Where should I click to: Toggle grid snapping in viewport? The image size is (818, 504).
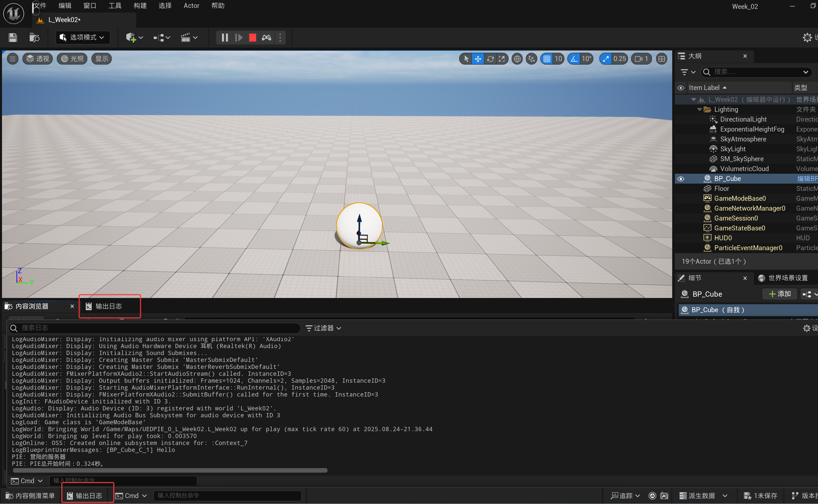[x=547, y=59]
